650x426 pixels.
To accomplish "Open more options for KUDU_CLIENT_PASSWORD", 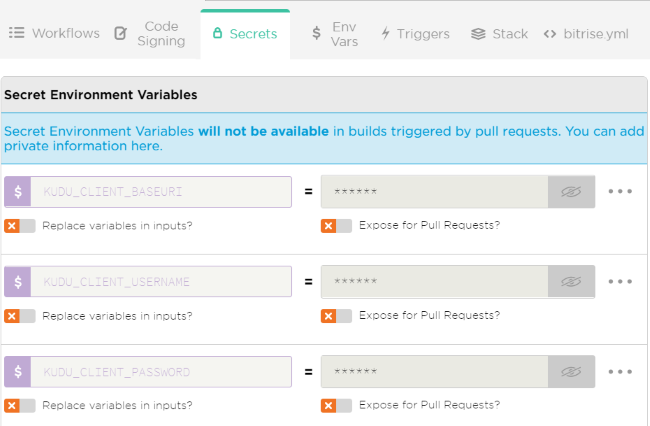I will click(621, 372).
